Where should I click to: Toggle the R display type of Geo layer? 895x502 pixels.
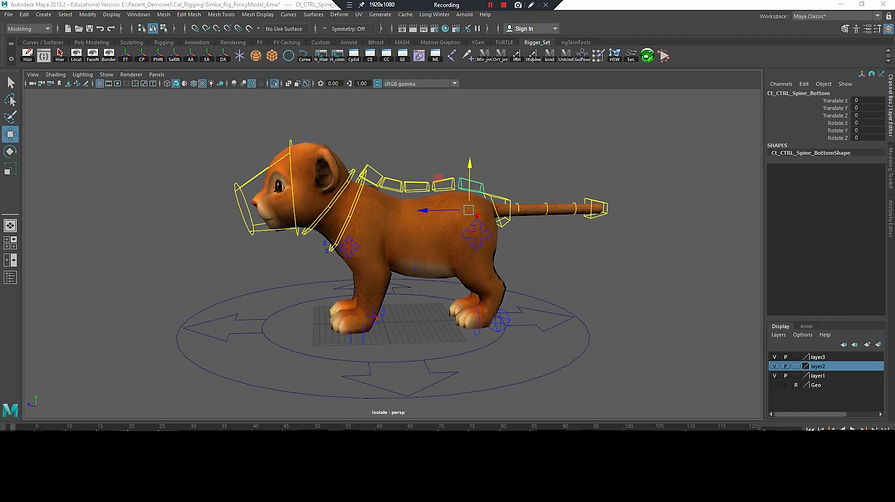[796, 385]
